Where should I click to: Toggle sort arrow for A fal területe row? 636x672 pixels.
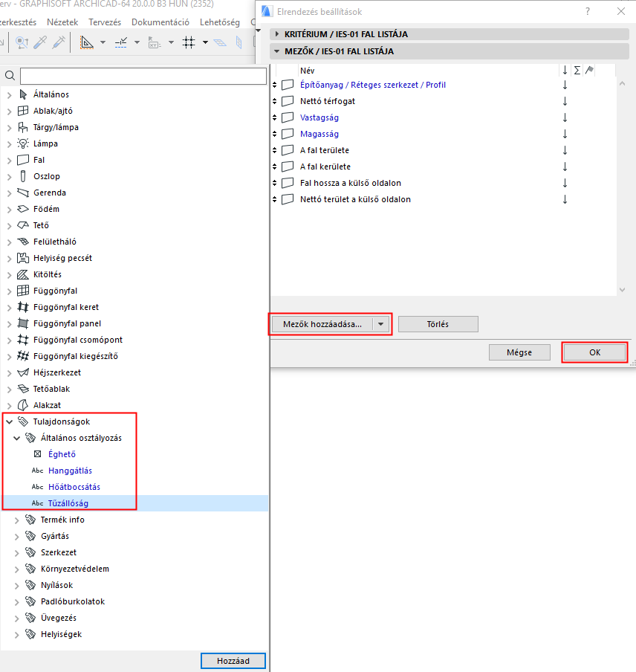pyautogui.click(x=565, y=150)
